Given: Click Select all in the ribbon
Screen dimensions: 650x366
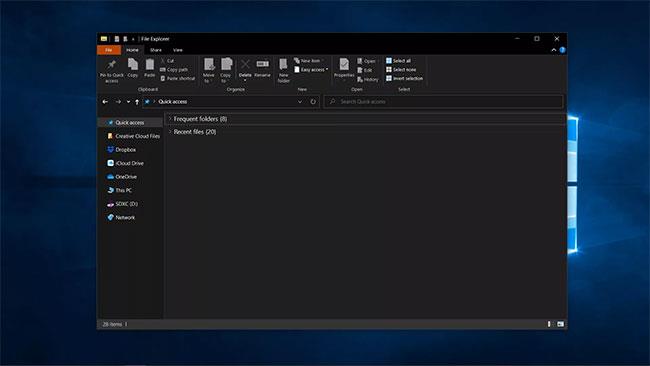Looking at the screenshot, I should coord(398,61).
